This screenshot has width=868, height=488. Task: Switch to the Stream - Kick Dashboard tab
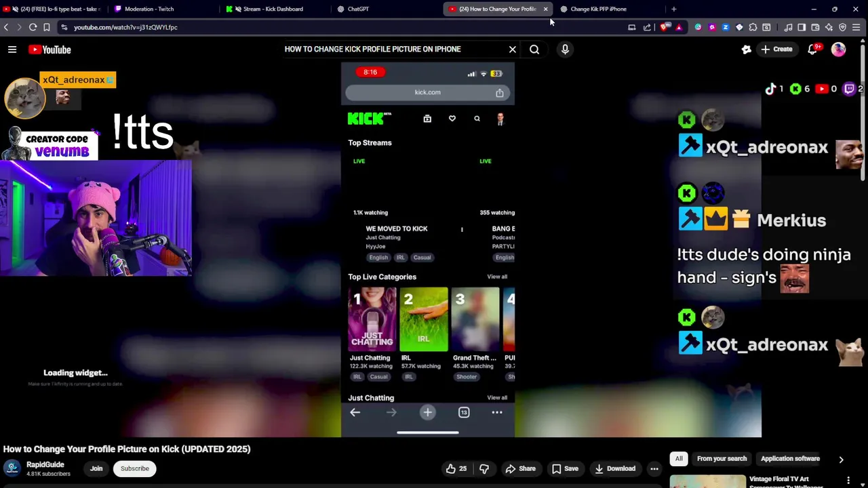[275, 9]
